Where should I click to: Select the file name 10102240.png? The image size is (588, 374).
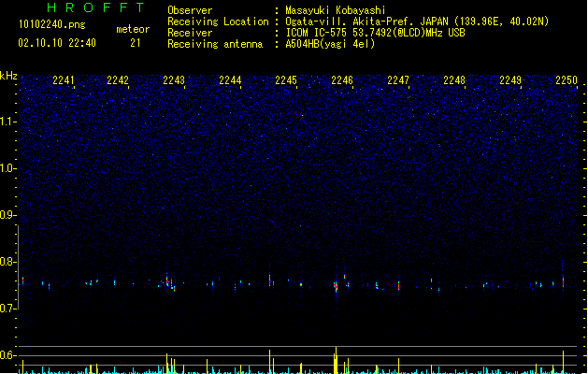[x=52, y=24]
